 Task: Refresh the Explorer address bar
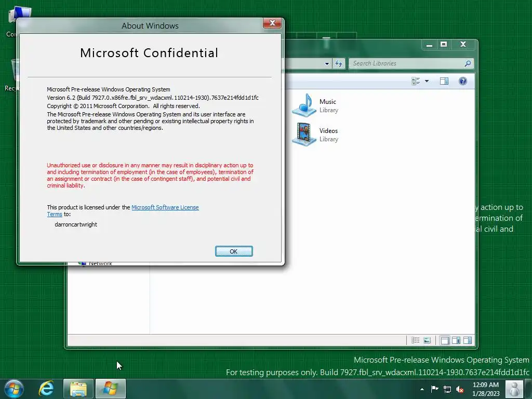click(x=338, y=63)
